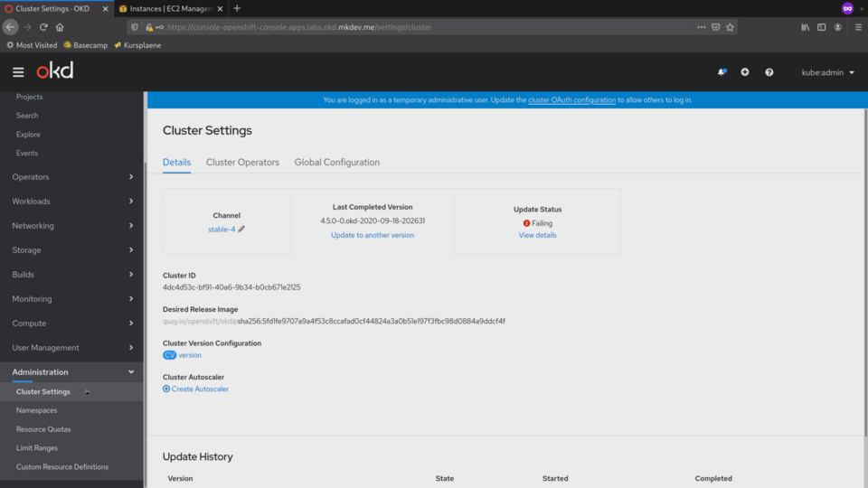Open the Most Visited bookmarks folder

(x=32, y=45)
